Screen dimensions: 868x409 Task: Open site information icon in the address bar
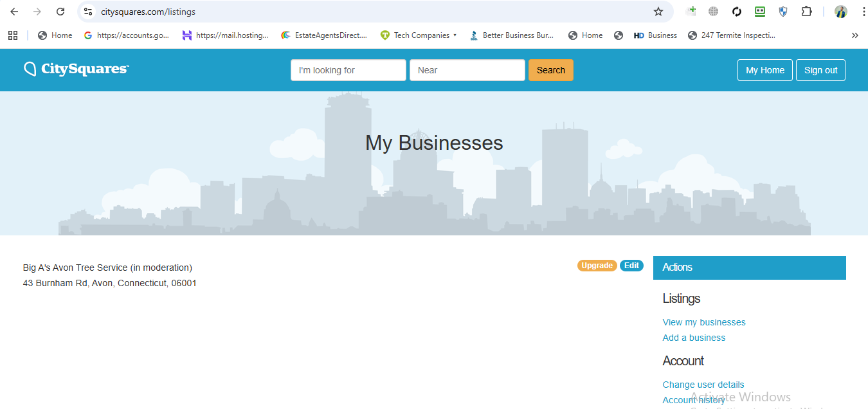(89, 12)
